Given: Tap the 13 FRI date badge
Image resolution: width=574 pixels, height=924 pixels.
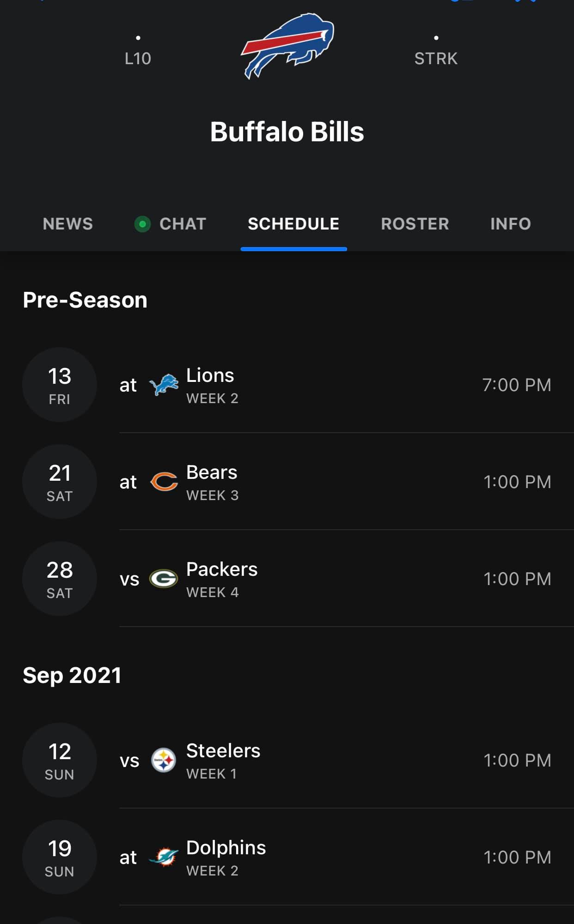Looking at the screenshot, I should pos(60,385).
